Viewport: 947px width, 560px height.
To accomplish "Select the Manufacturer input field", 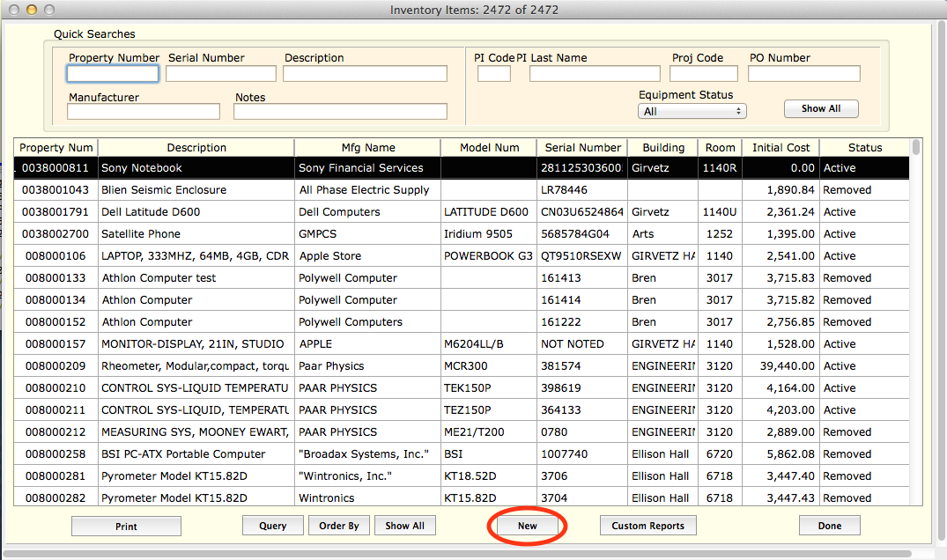I will click(x=144, y=112).
